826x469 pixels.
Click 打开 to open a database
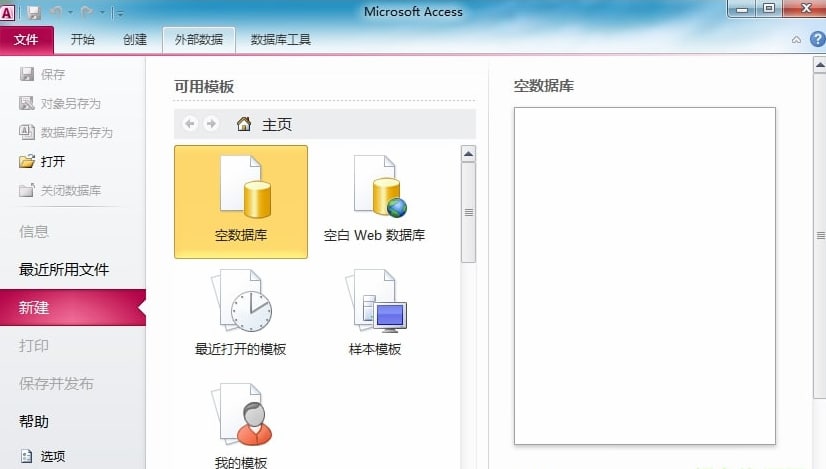(42, 161)
